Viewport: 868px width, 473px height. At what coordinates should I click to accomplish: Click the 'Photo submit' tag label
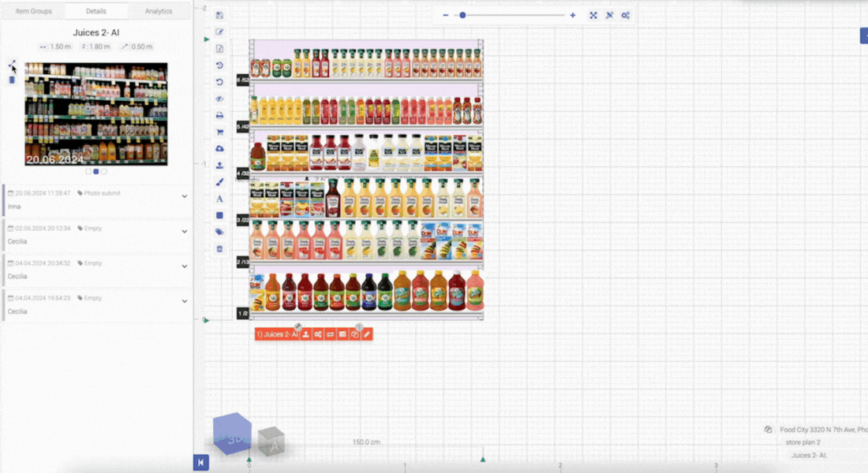tap(103, 193)
